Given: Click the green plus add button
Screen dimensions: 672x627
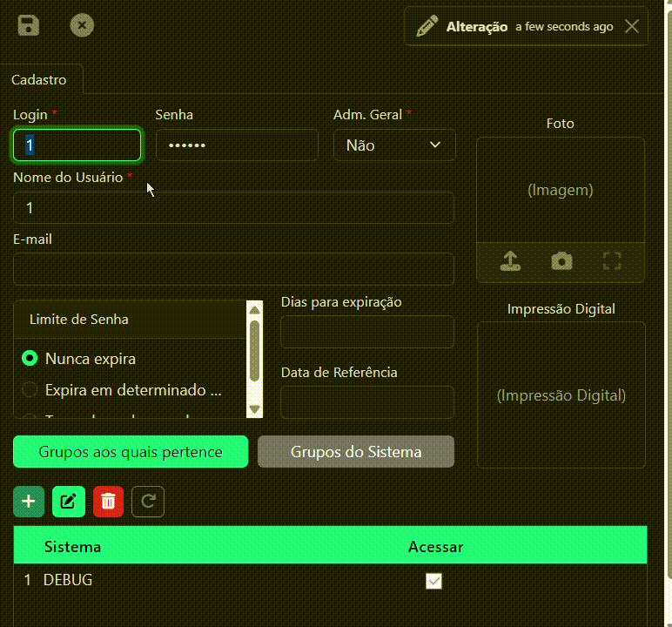Looking at the screenshot, I should tap(29, 501).
